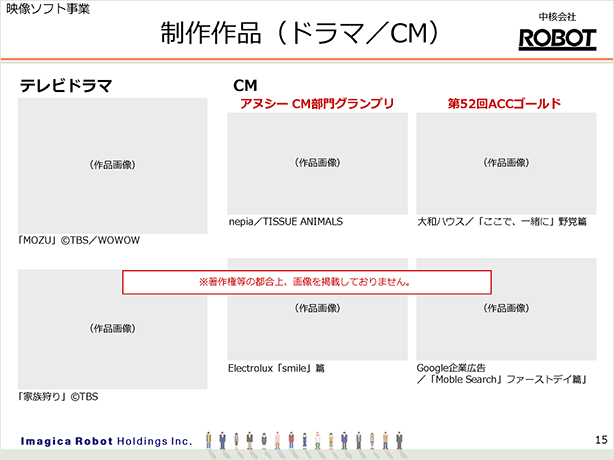Click the red copyright notice box
The width and height of the screenshot is (614, 460).
[307, 282]
